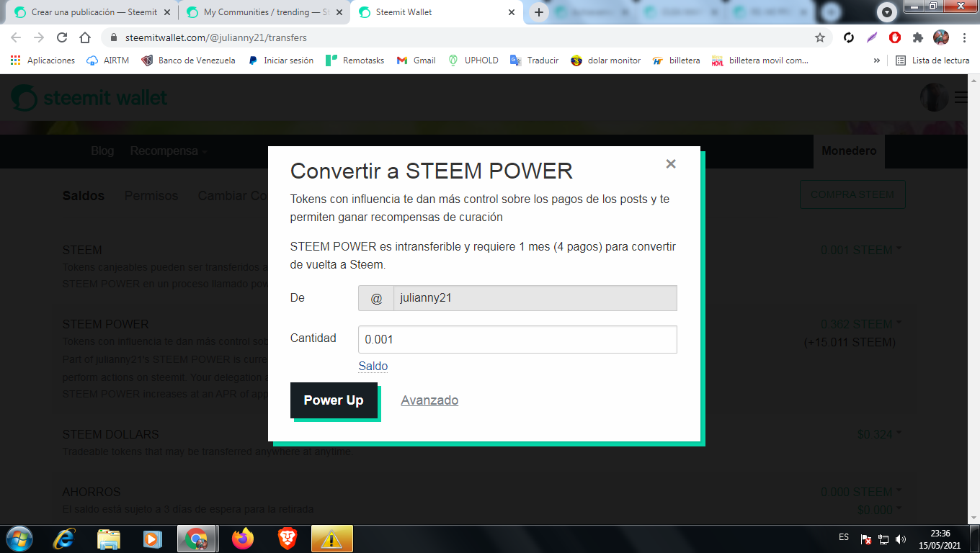Open the dolar monitor bookmark
Image resolution: width=980 pixels, height=553 pixels.
[605, 60]
